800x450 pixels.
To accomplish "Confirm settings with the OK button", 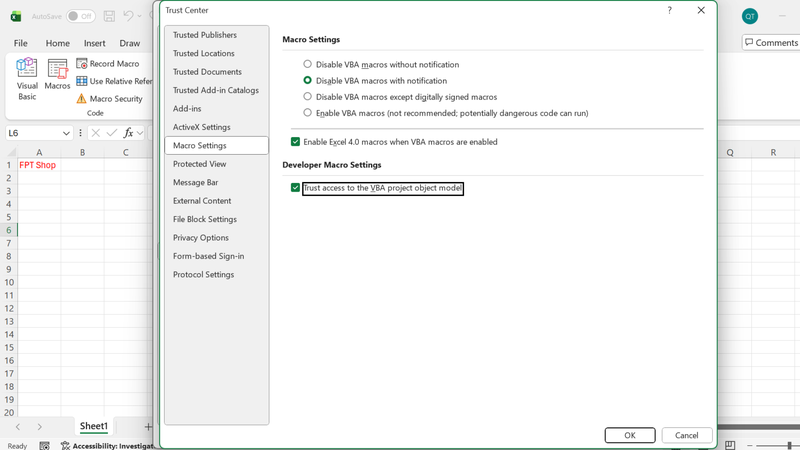I will (630, 435).
